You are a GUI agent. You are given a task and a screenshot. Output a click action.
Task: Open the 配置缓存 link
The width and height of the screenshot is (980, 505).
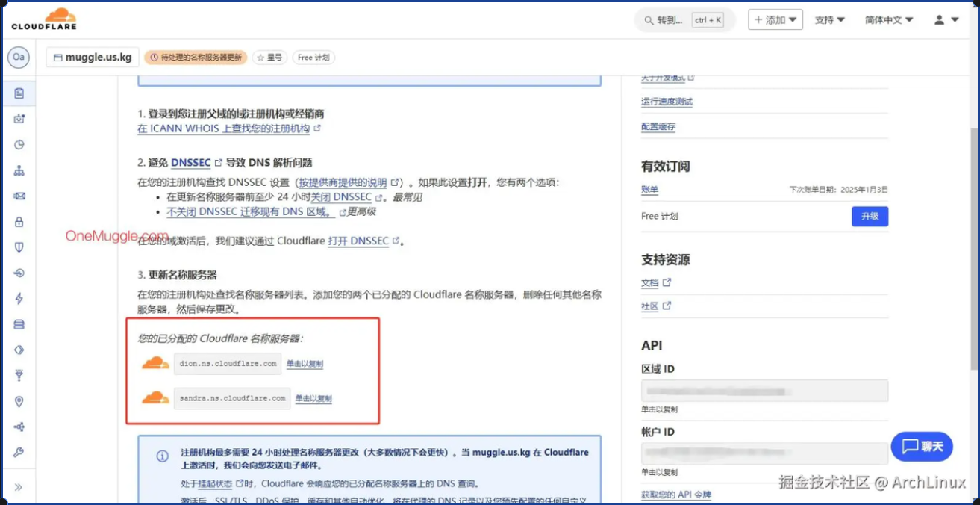pos(658,127)
